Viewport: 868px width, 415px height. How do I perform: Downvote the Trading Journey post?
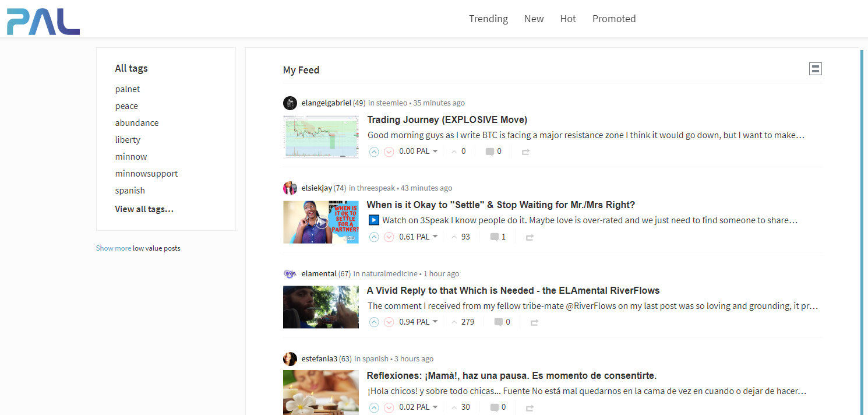tap(389, 152)
